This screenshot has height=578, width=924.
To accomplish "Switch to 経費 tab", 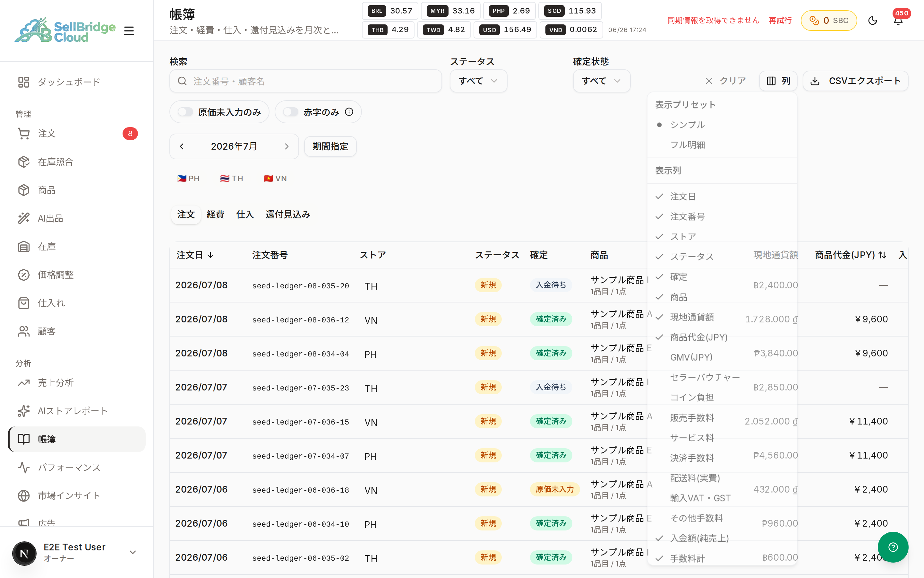I will [215, 215].
